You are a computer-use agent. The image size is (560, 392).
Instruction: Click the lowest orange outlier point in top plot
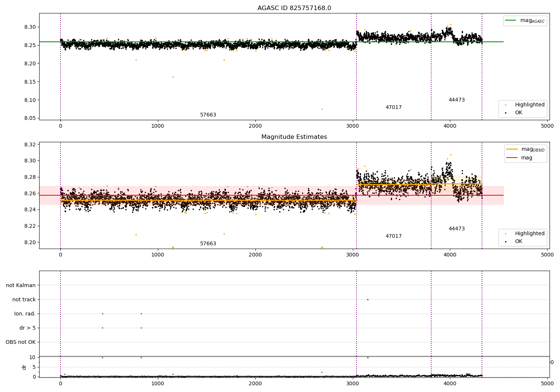(x=322, y=109)
